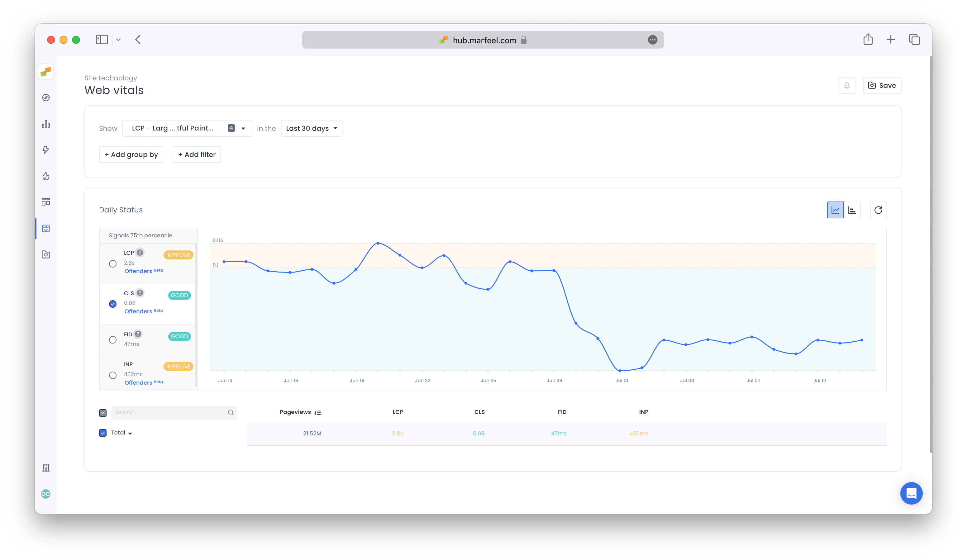
Task: Uncheck the Total row checkbox
Action: point(102,433)
